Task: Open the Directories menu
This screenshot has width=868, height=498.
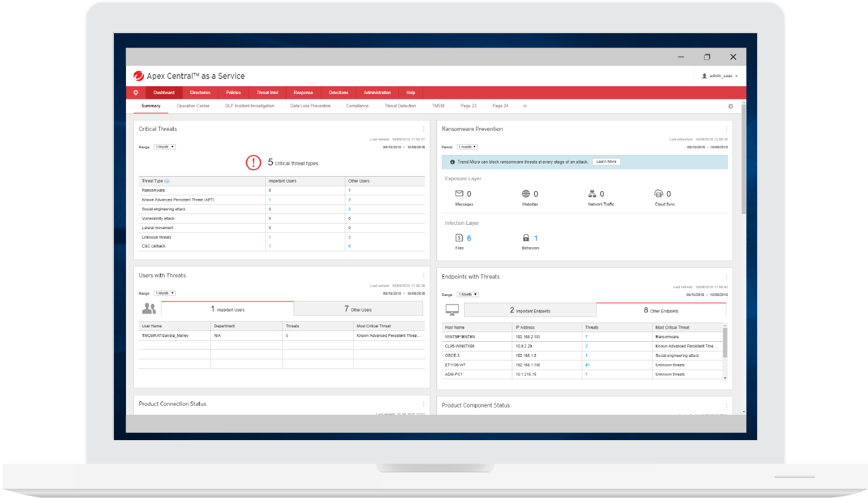Action: (x=200, y=93)
